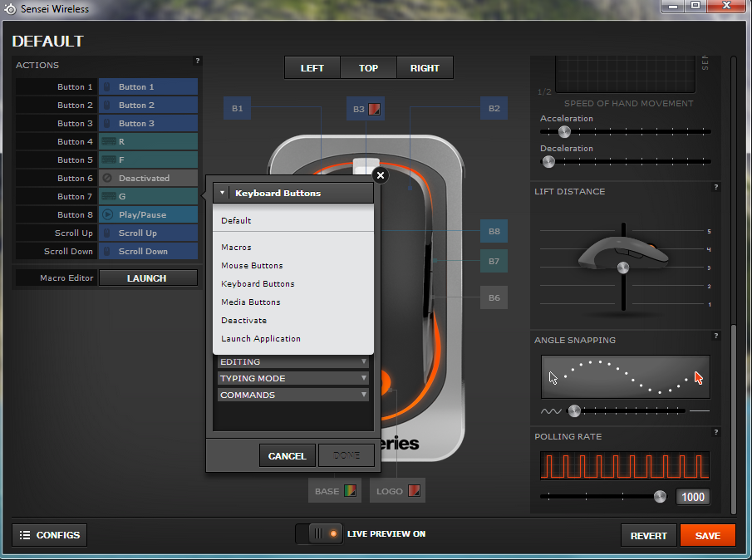Image resolution: width=752 pixels, height=560 pixels.
Task: Launch the Macro Editor
Action: tap(148, 278)
